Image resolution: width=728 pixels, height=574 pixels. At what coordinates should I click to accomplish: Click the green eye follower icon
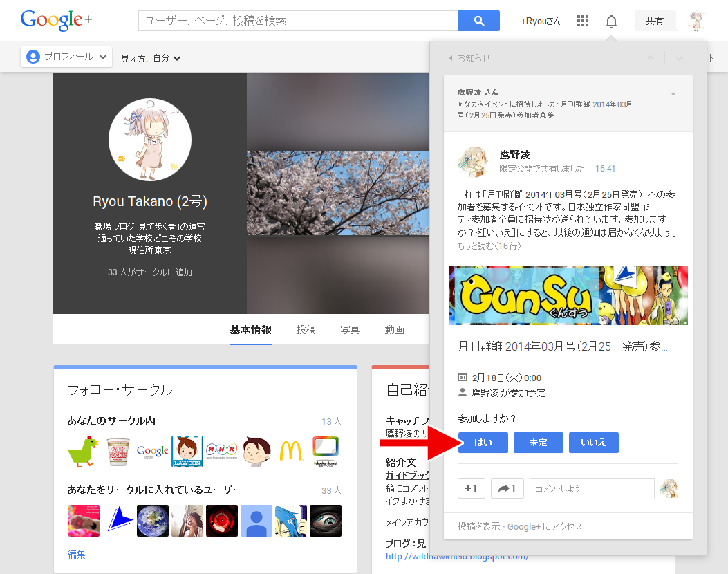pos(326,521)
